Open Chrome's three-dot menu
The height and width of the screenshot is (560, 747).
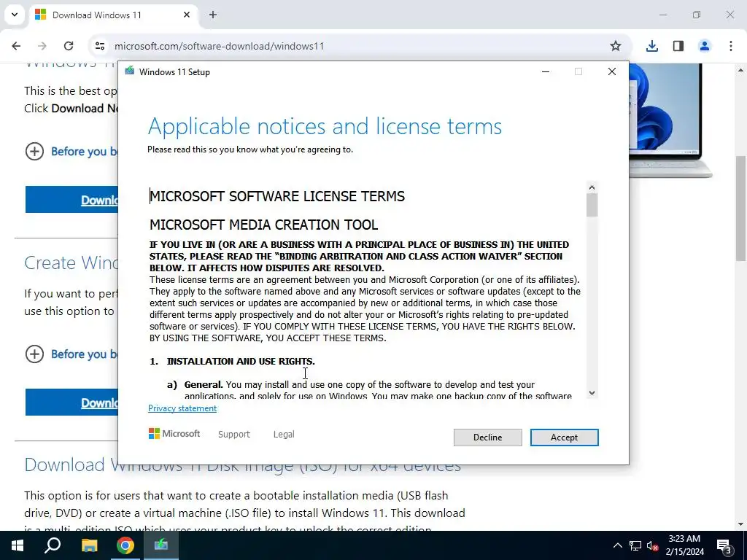tap(730, 46)
